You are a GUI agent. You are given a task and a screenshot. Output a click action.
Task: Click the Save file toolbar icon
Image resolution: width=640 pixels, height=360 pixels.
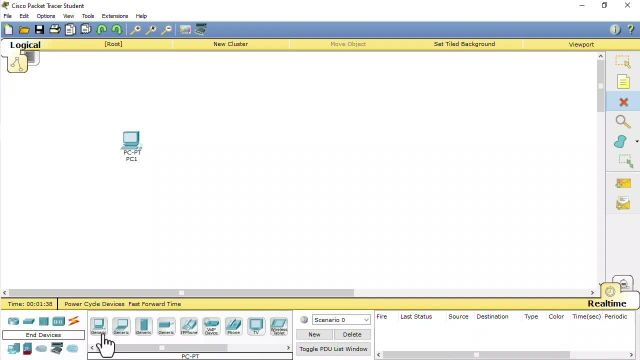click(39, 29)
